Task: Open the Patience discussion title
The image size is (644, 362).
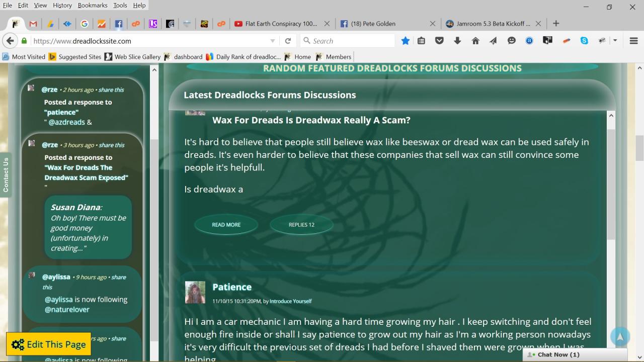Action: click(232, 287)
